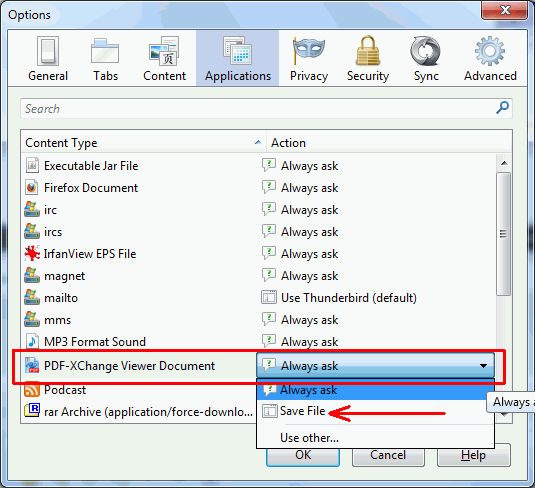
Task: Open the General options panel
Action: pos(48,58)
